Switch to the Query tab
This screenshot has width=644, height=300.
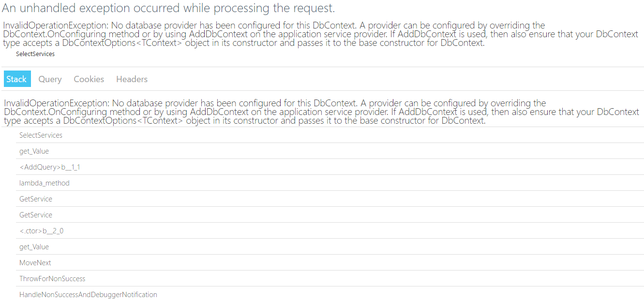[x=50, y=79]
